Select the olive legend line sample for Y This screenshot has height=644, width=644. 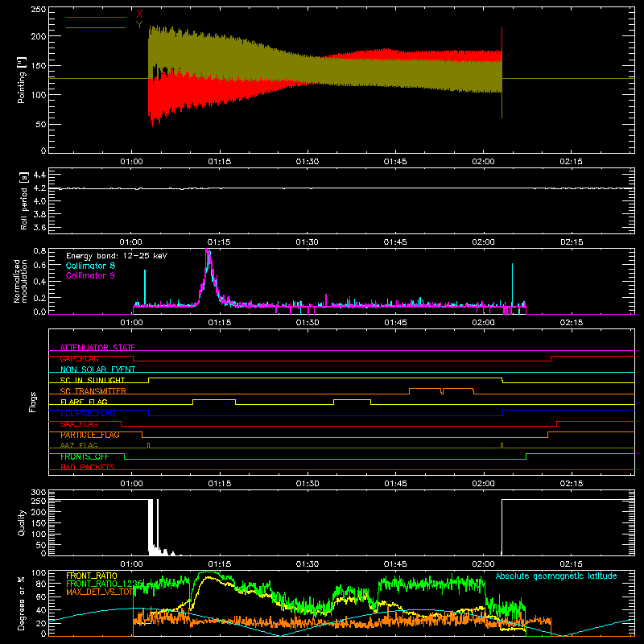(x=96, y=27)
